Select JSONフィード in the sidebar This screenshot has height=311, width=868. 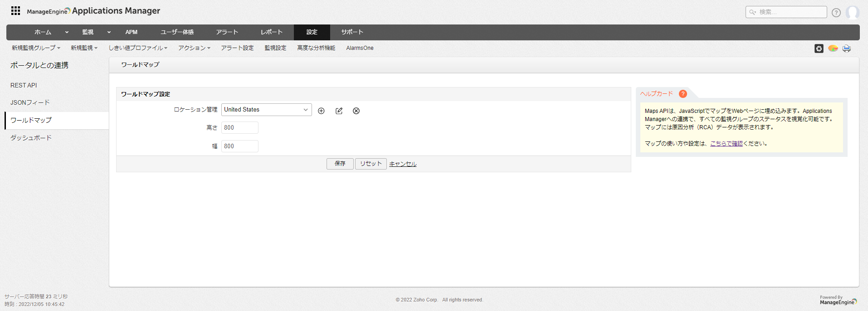tap(30, 103)
